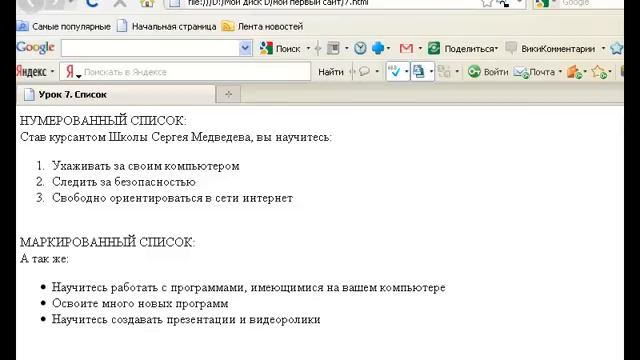Screen dimensions: 640x360
Task: Click Поделиться share button
Action: (x=463, y=49)
